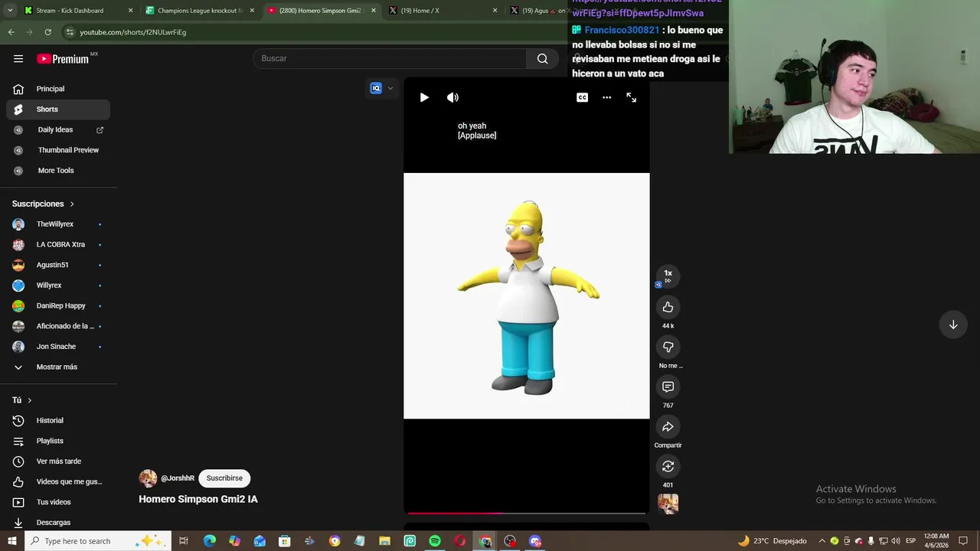Open the three-dot more options menu
This screenshot has height=551, width=980.
tap(606, 97)
